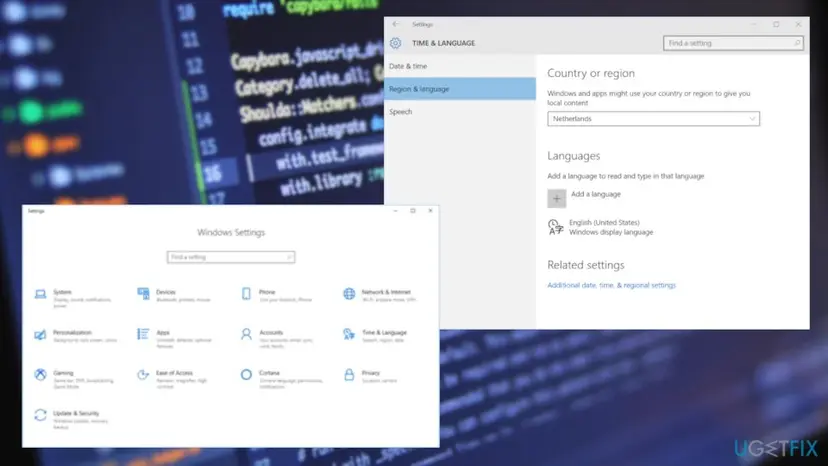This screenshot has width=828, height=466.
Task: Click the Phone label text
Action: (x=267, y=292)
